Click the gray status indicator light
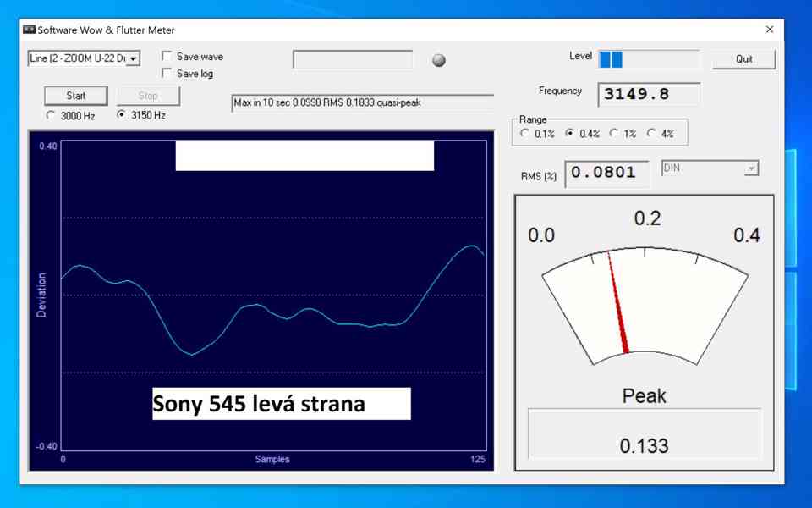Image resolution: width=812 pixels, height=508 pixels. coord(438,60)
